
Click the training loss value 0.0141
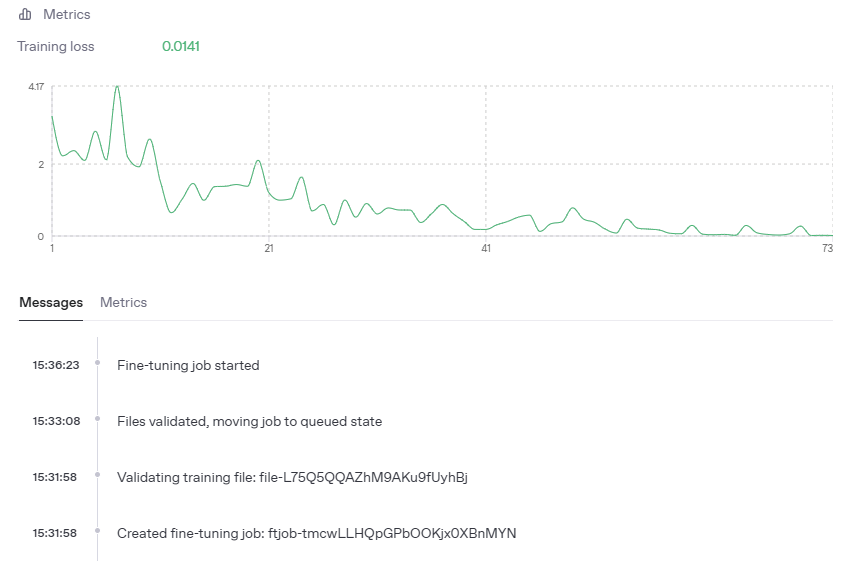pyautogui.click(x=181, y=46)
